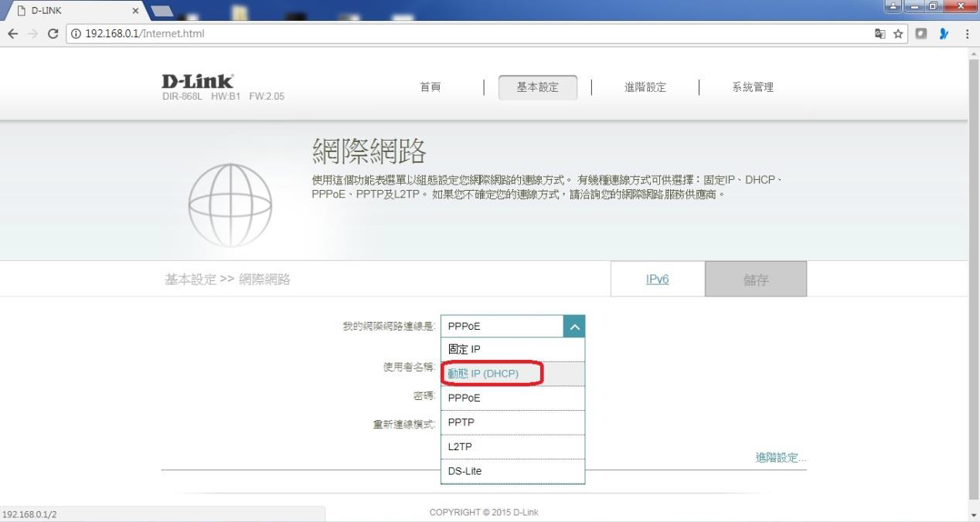This screenshot has width=980, height=522.
Task: Collapse the connection type dropdown arrow
Action: point(574,327)
